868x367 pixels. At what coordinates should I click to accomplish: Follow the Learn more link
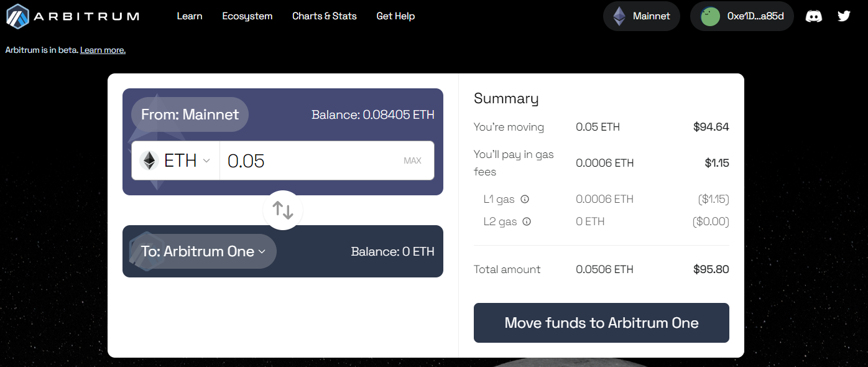pyautogui.click(x=103, y=50)
